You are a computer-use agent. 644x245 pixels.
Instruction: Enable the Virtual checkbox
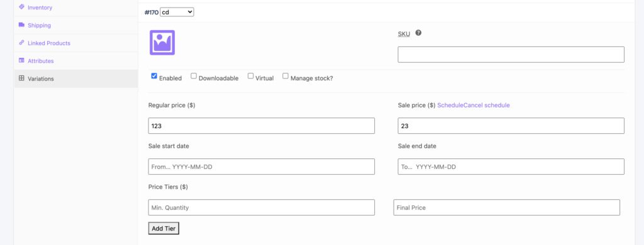tap(250, 76)
